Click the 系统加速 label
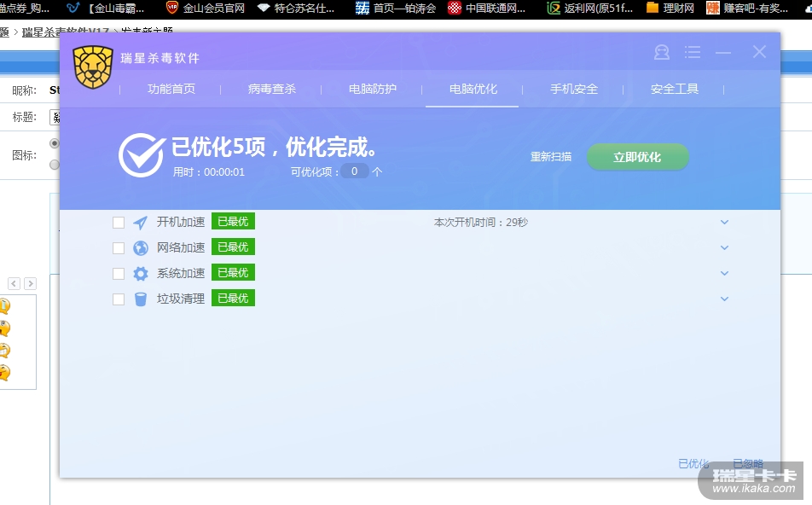Image resolution: width=812 pixels, height=505 pixels. (181, 273)
